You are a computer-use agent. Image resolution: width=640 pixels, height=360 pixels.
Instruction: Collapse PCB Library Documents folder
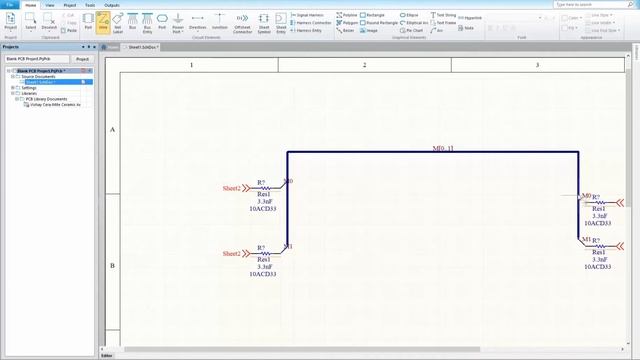[17, 99]
